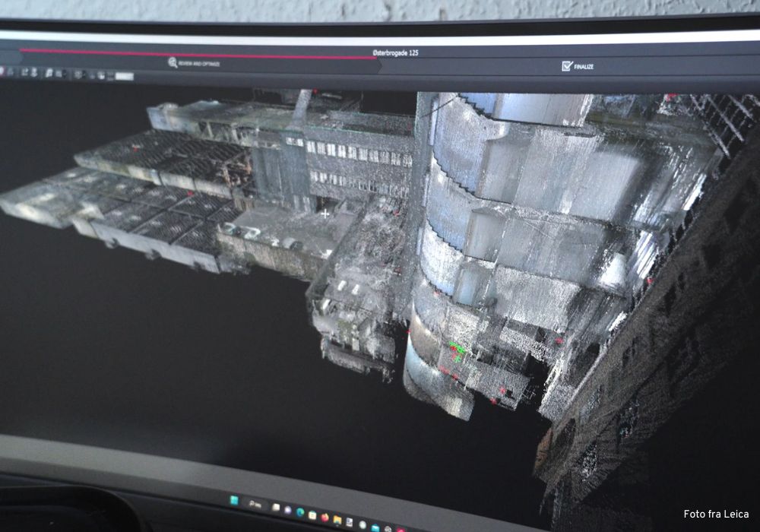Select the green scan markers on the round tower
The width and height of the screenshot is (760, 532).
tap(457, 351)
